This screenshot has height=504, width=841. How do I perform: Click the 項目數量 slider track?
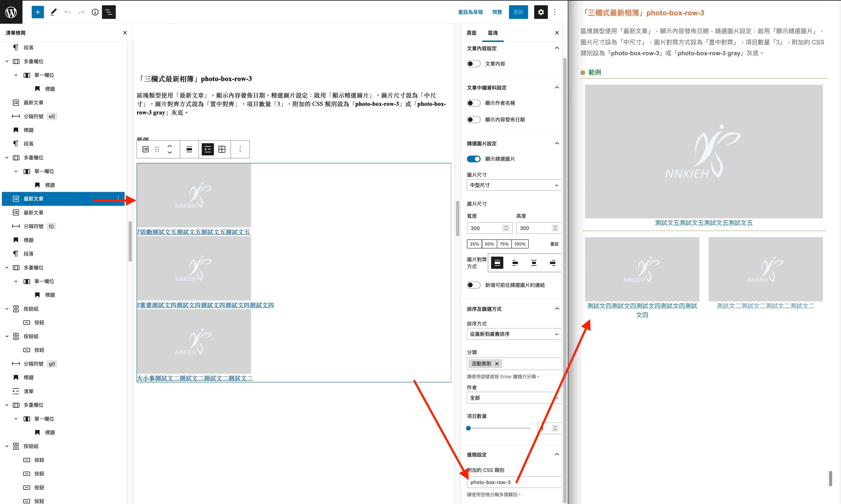pyautogui.click(x=499, y=428)
